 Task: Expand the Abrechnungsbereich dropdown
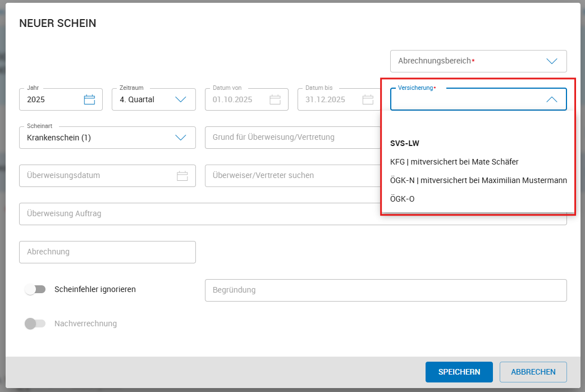click(x=551, y=61)
